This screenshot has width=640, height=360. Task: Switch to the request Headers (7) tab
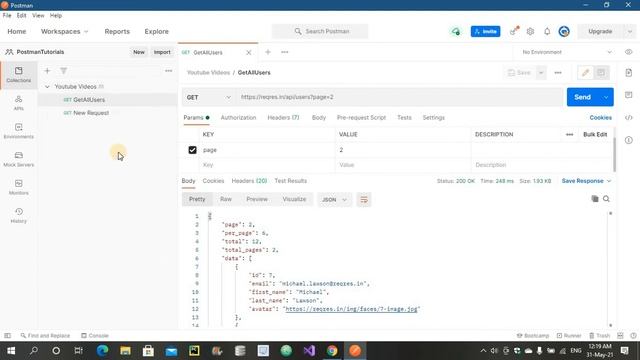283,118
